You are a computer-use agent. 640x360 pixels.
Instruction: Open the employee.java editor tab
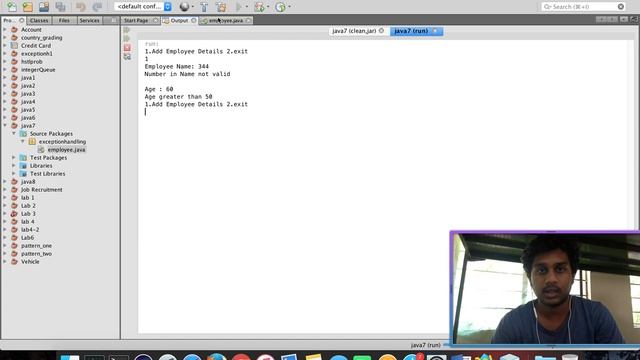[x=226, y=20]
